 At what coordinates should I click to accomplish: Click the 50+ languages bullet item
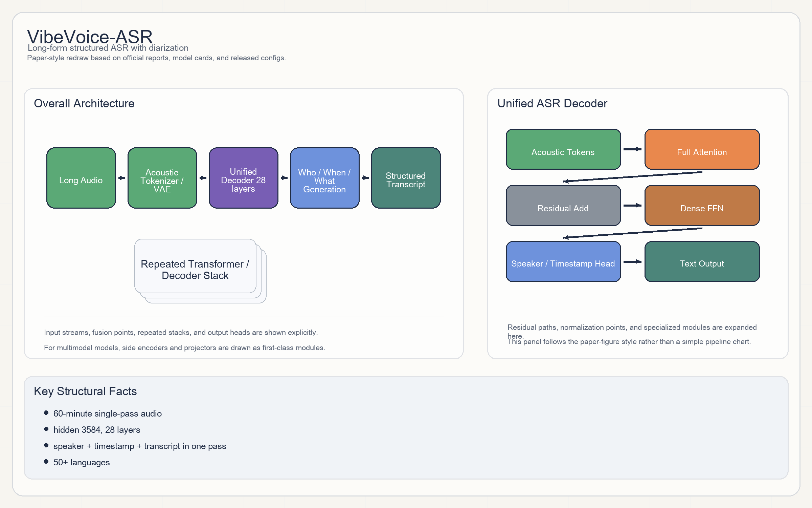(x=81, y=462)
